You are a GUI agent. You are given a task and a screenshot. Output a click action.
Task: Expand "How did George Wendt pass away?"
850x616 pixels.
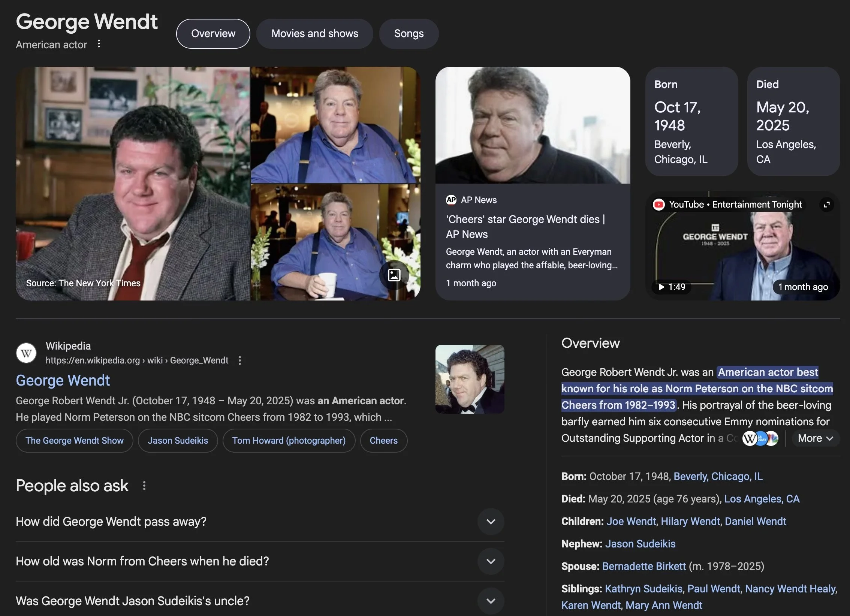491,522
